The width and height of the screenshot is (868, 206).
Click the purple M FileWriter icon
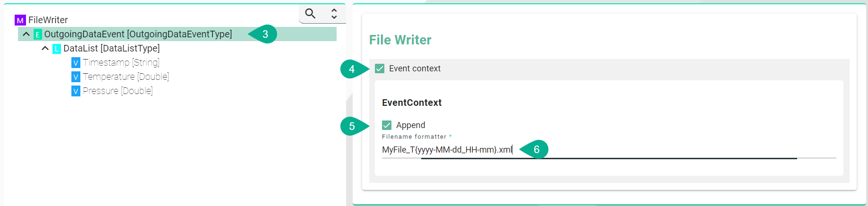(x=20, y=20)
